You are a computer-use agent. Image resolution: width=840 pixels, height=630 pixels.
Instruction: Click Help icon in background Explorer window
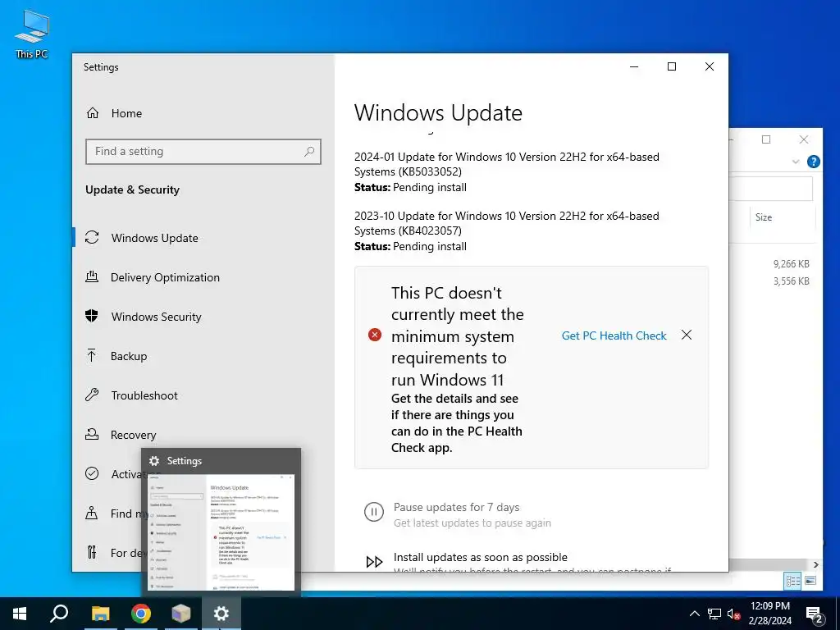click(x=813, y=162)
